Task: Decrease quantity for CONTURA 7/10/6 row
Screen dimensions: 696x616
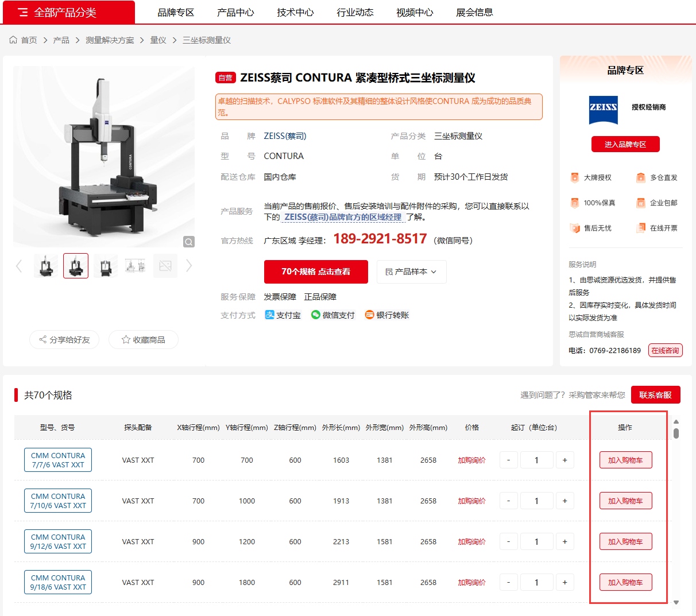Action: (509, 501)
